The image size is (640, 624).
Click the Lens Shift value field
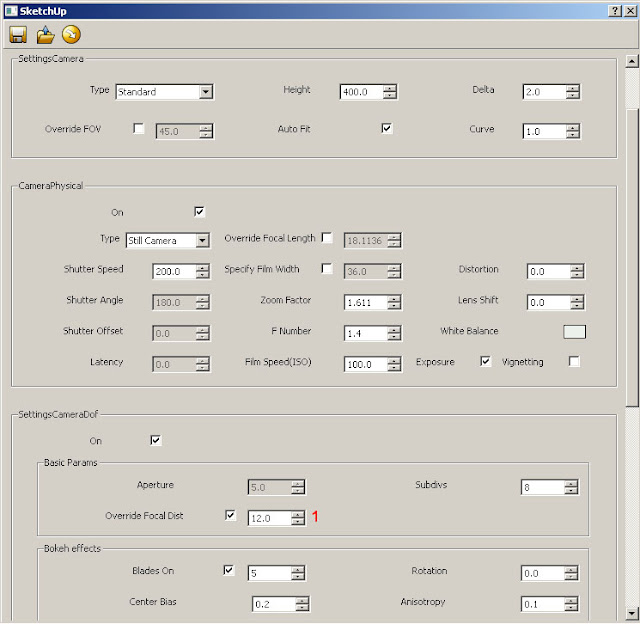(x=549, y=302)
